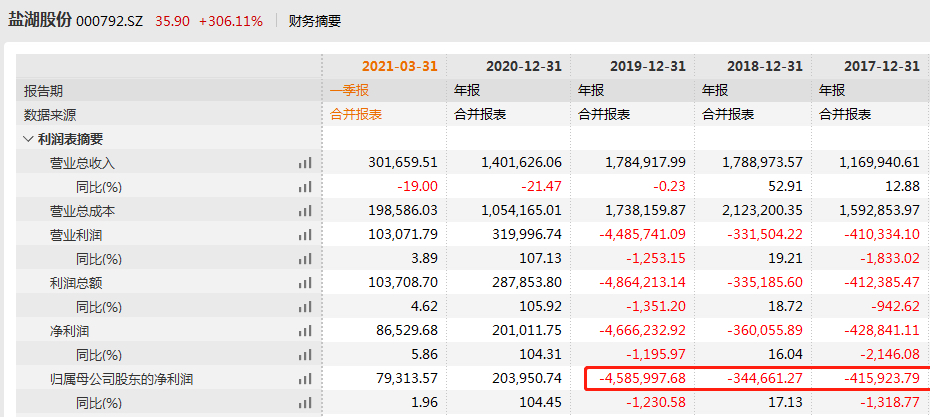Click the 盐湖股份 stock name
The width and height of the screenshot is (930, 417).
pos(39,20)
